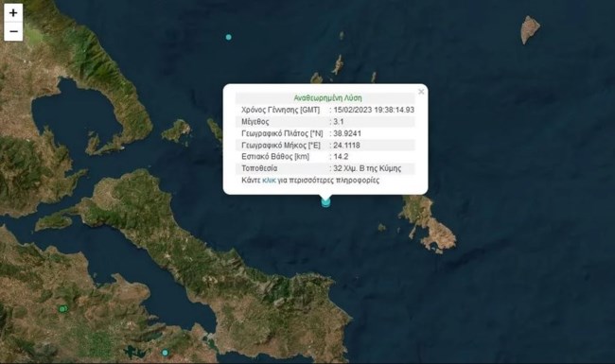This screenshot has height=364, width=615.
Task: Select the green earthquake marker on the mainland
Action: [x=62, y=309]
